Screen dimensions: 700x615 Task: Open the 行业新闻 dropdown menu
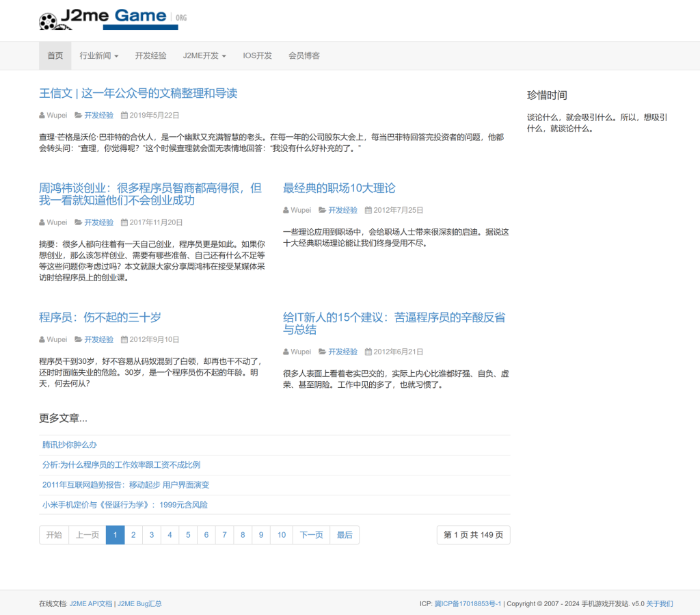[x=98, y=55]
